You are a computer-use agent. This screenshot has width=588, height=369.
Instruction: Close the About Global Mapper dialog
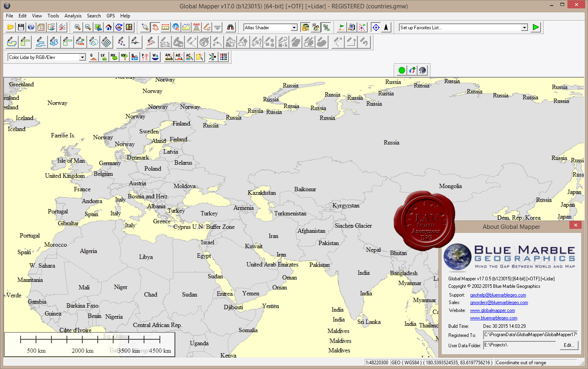[x=575, y=225]
